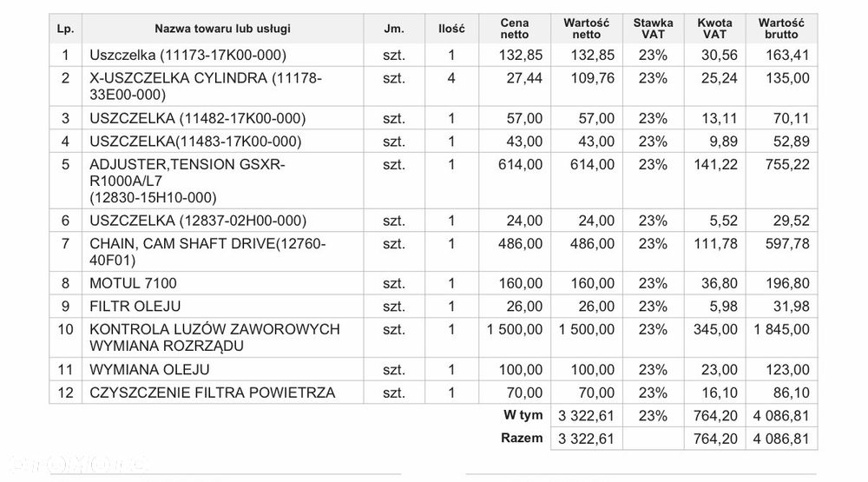The height and width of the screenshot is (482, 868).
Task: Click the "Razem" total label
Action: click(522, 439)
